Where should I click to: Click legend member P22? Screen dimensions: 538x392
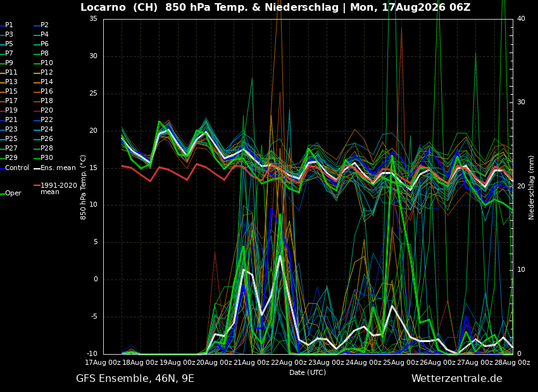click(43, 120)
